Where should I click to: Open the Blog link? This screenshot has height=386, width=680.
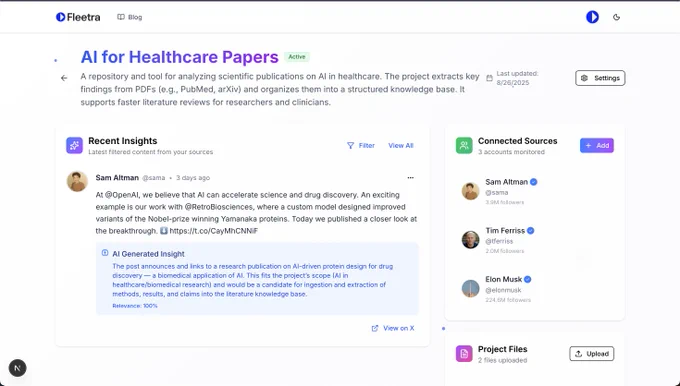130,17
